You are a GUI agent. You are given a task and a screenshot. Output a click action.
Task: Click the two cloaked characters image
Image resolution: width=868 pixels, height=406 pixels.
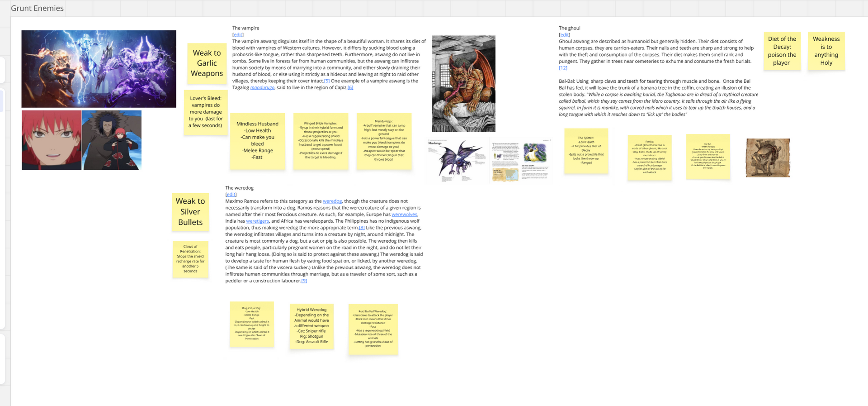click(112, 140)
